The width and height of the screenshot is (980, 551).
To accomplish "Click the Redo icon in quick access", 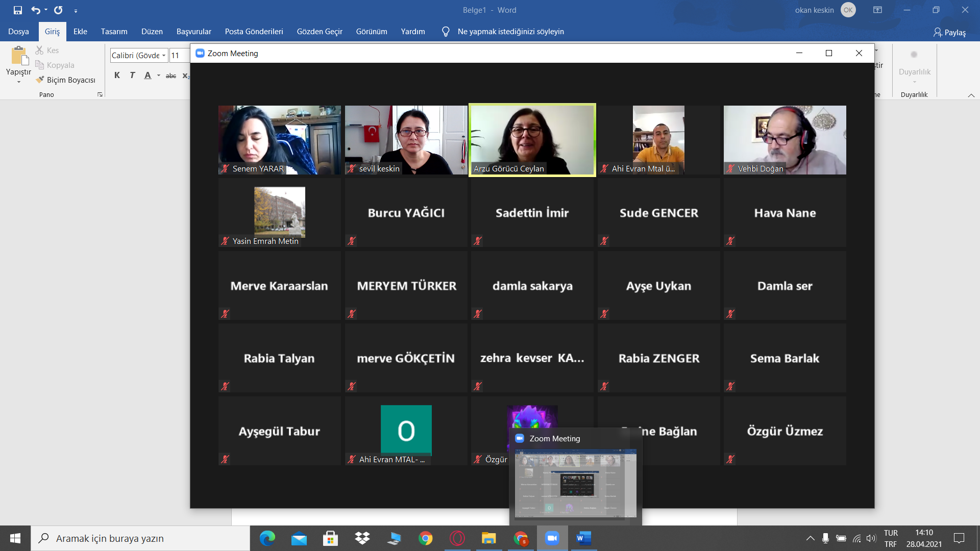I will point(58,10).
